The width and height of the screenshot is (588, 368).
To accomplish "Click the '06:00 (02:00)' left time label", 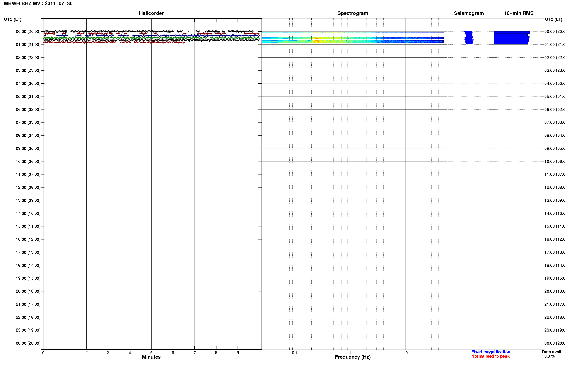I will pyautogui.click(x=28, y=109).
